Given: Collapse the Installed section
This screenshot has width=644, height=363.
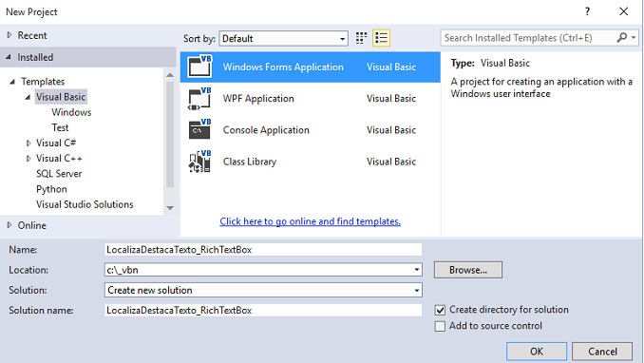Looking at the screenshot, I should (x=9, y=57).
